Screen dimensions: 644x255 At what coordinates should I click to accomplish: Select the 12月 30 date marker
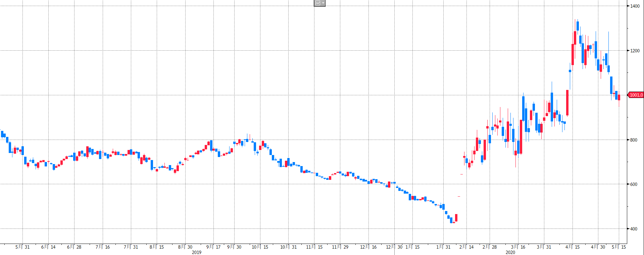[x=394, y=247]
